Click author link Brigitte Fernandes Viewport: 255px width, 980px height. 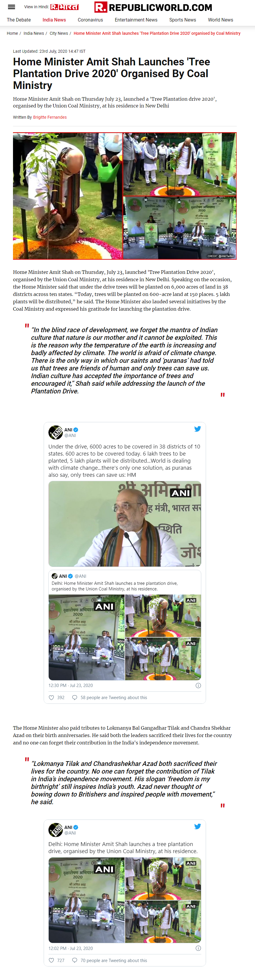50,117
